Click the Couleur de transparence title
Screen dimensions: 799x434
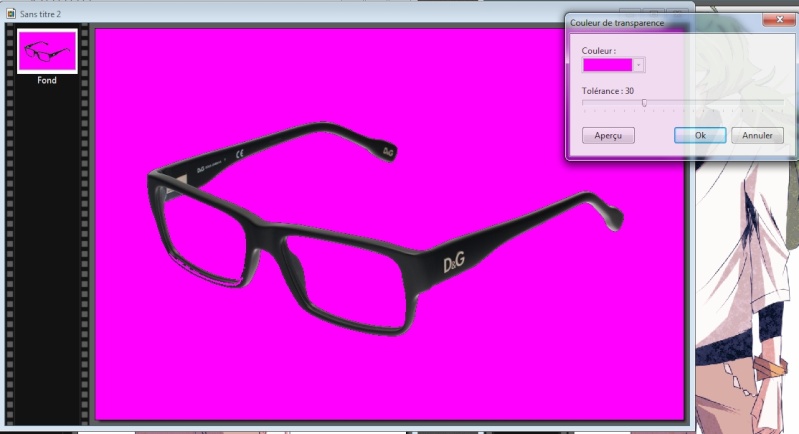pyautogui.click(x=617, y=23)
